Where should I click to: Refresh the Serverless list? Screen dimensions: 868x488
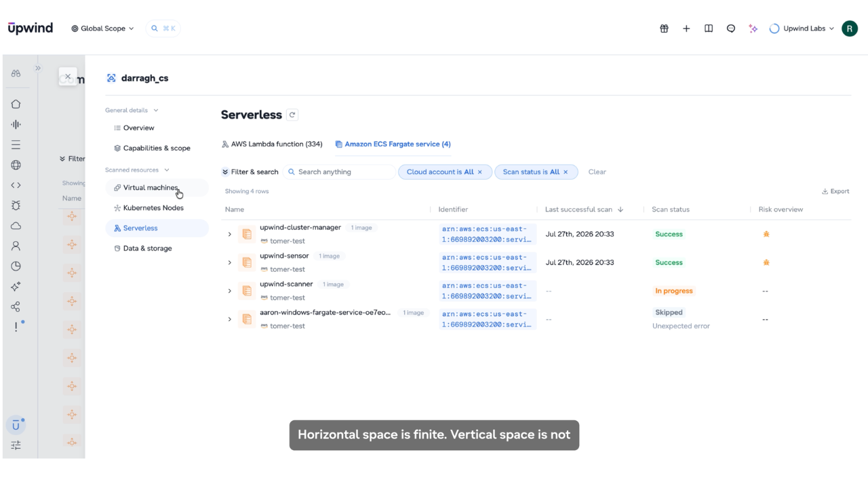[x=292, y=115]
